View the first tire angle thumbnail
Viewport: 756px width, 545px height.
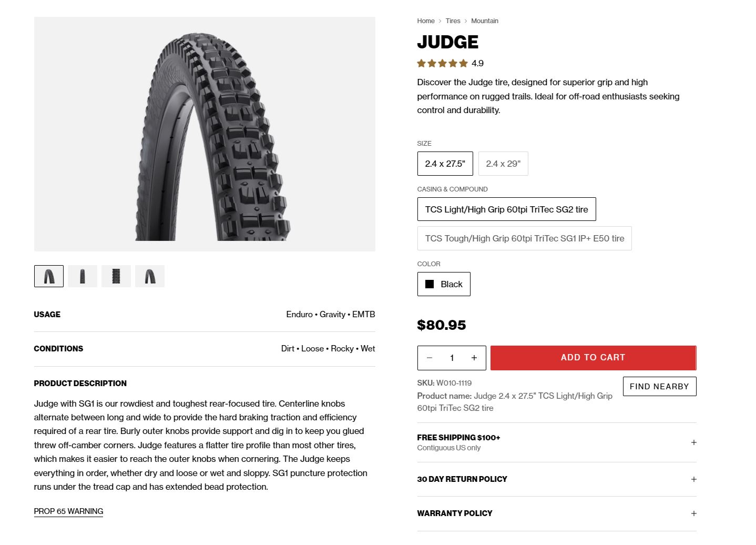[49, 276]
